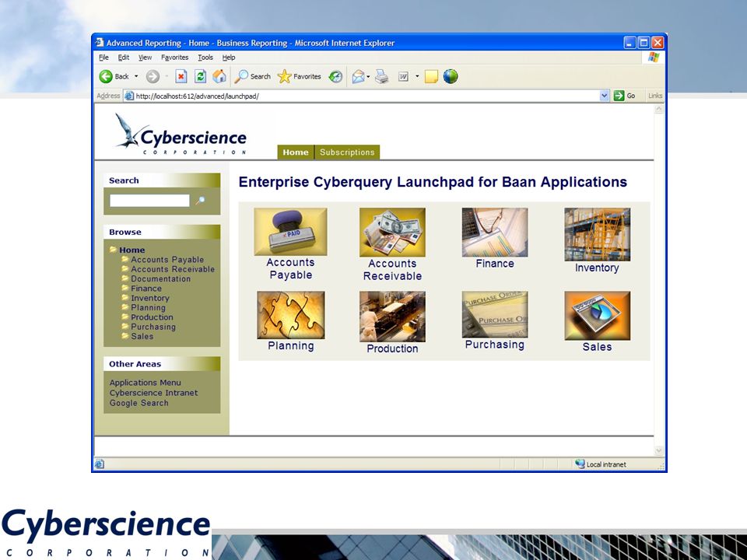This screenshot has width=747, height=560.
Task: Switch to the Subscriptions tab
Action: click(x=347, y=152)
